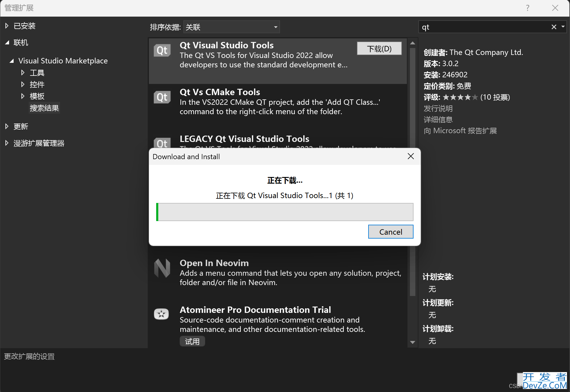Viewport: 570px width, 392px height.
Task: Select the 工具 category label
Action: (37, 73)
